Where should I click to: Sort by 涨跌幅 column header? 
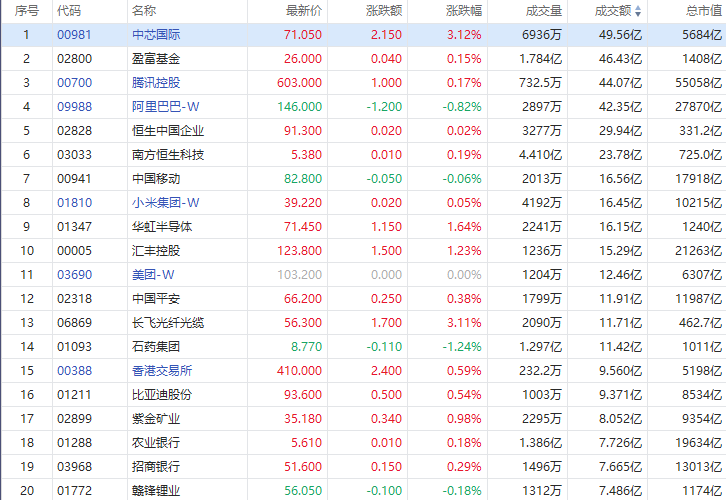pos(464,11)
